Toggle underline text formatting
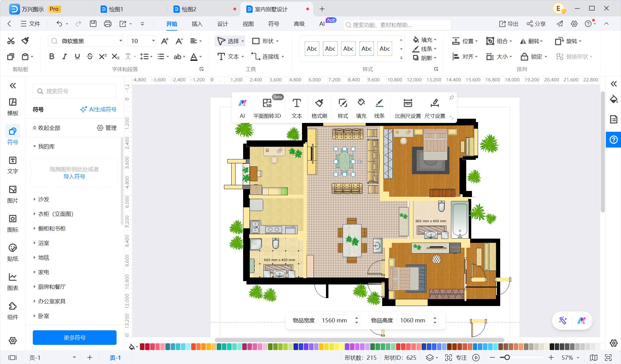 pos(77,56)
